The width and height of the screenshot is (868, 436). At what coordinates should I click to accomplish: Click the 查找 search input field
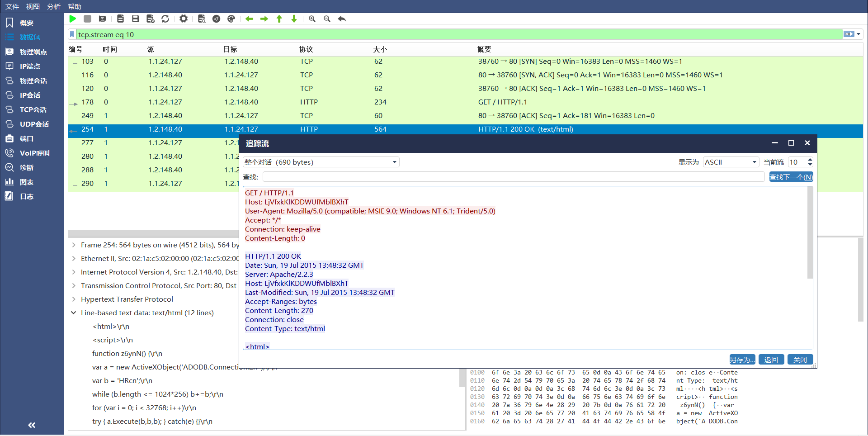click(x=514, y=177)
